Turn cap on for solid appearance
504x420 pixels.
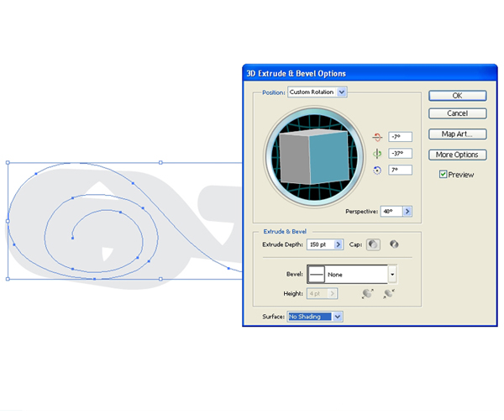(x=373, y=244)
